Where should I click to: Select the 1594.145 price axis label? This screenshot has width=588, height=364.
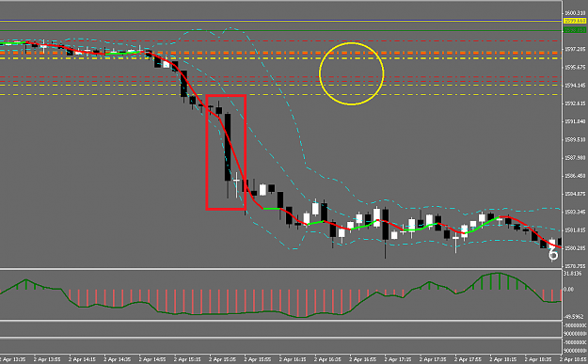click(575, 86)
